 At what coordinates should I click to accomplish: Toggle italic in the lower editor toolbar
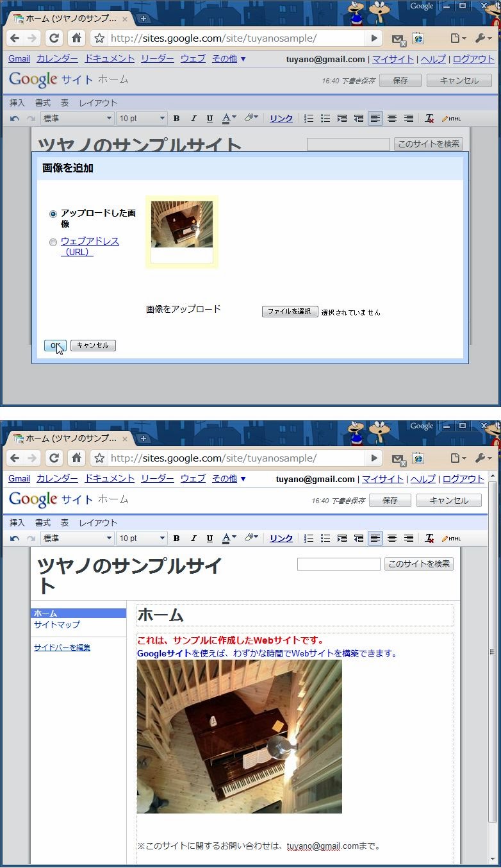pos(193,538)
